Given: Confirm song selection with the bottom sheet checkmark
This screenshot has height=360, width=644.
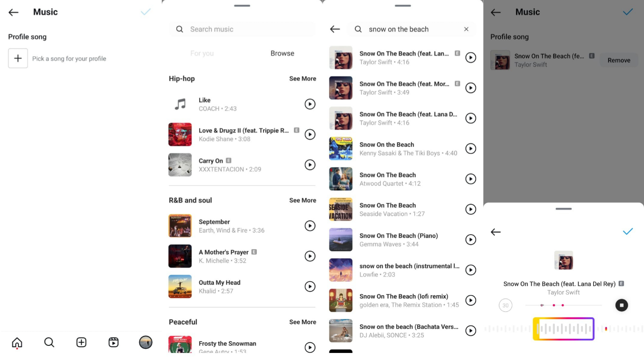Looking at the screenshot, I should [x=628, y=232].
